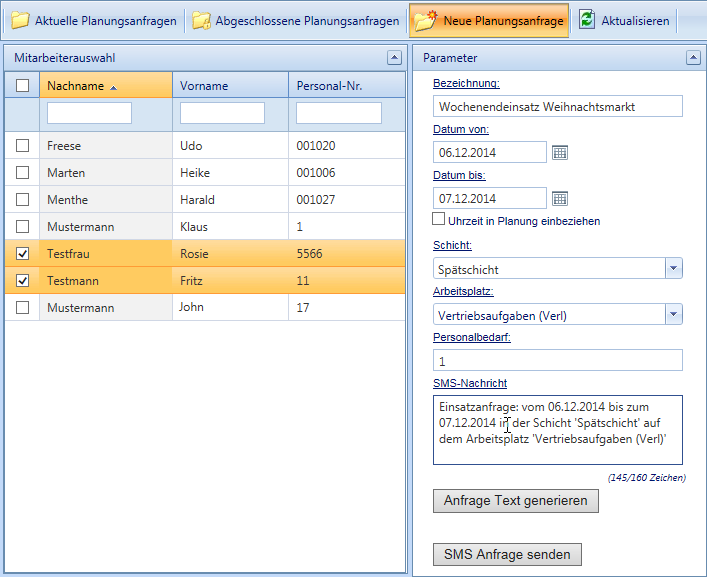The image size is (707, 577).
Task: Open the calendar picker for Datum bis
Action: (x=560, y=198)
